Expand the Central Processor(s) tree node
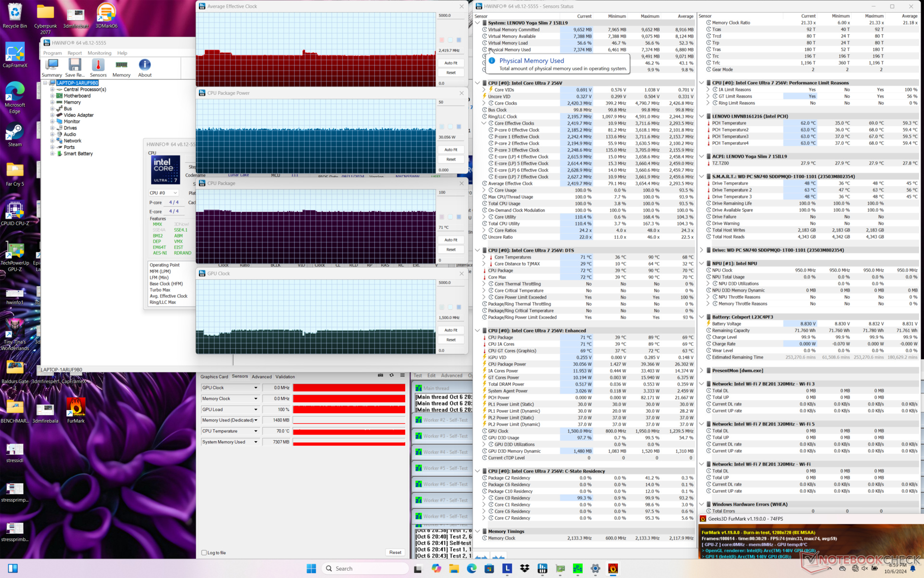Screen dimensions: 924x578 pos(52,90)
